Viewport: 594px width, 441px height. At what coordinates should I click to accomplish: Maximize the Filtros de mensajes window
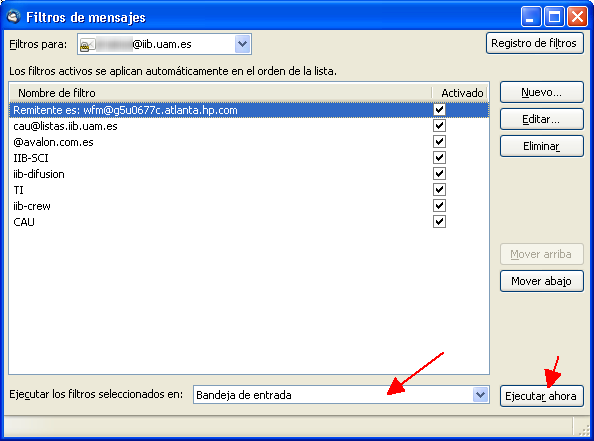(x=554, y=17)
